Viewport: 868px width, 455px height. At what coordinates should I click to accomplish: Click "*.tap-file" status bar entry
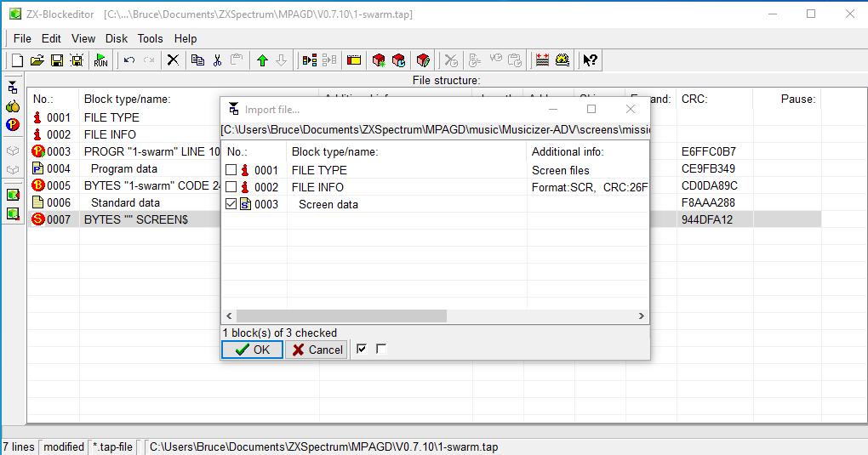[x=112, y=446]
